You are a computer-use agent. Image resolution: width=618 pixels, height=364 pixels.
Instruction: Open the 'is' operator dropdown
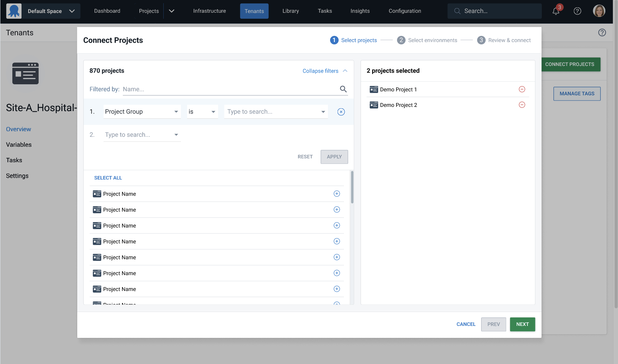(202, 112)
